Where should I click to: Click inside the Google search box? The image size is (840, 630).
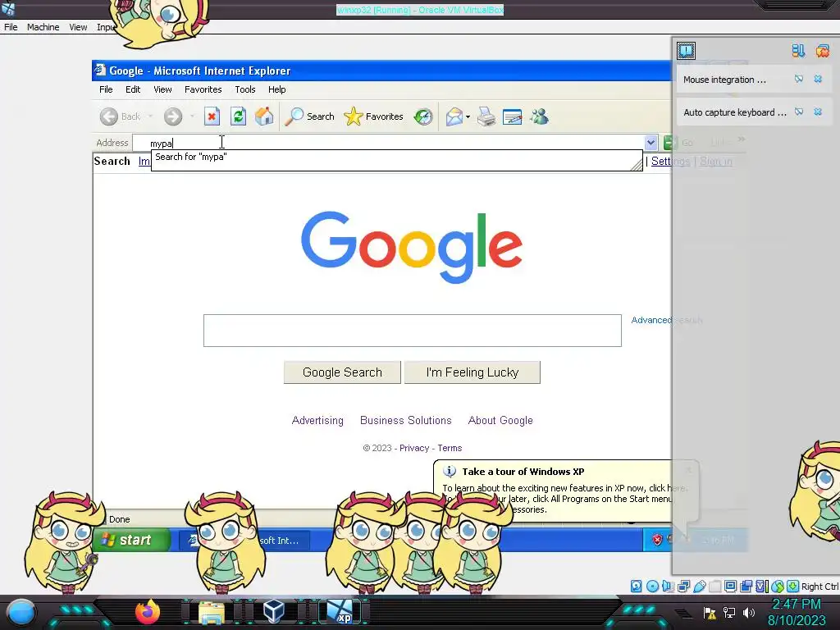(413, 331)
